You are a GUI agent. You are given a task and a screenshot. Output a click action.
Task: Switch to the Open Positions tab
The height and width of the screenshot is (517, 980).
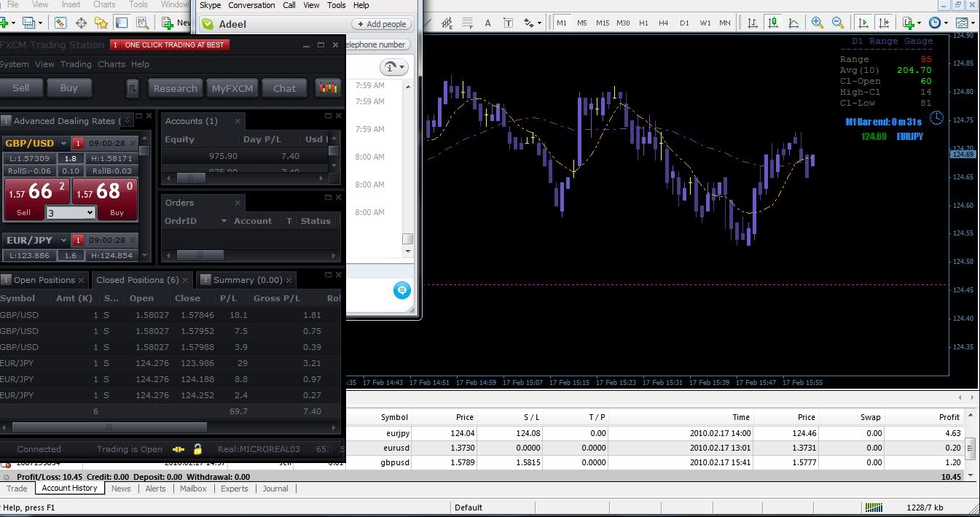click(44, 280)
